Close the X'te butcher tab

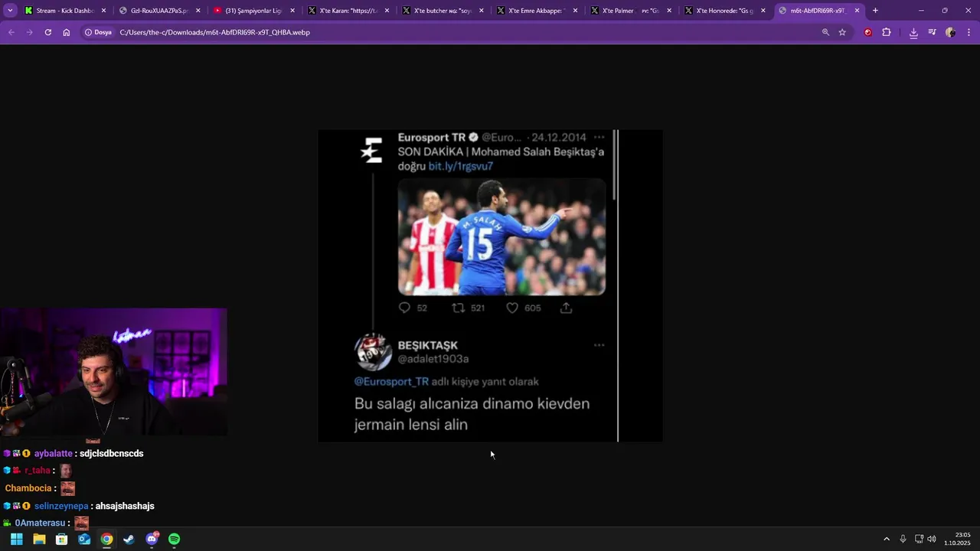click(481, 11)
